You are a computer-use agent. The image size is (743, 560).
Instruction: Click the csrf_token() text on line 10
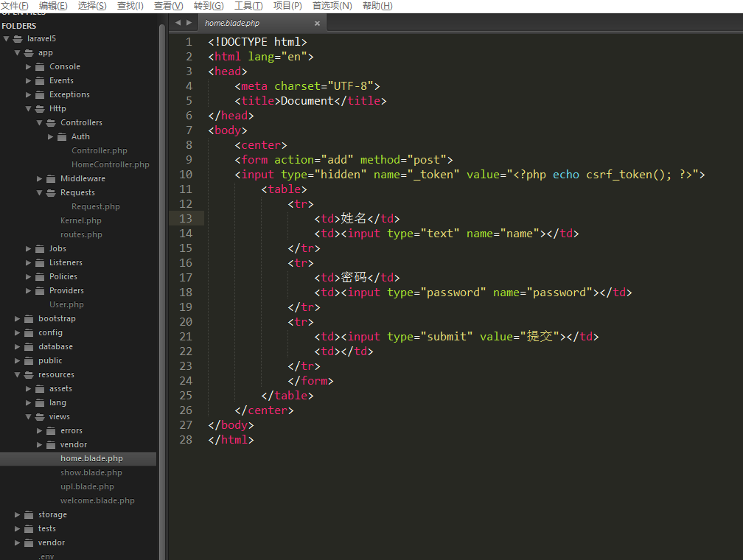point(625,175)
